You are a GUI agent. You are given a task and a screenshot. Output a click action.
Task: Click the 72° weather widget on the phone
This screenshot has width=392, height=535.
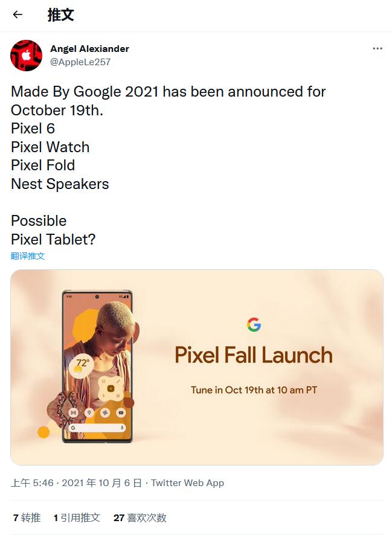(82, 364)
